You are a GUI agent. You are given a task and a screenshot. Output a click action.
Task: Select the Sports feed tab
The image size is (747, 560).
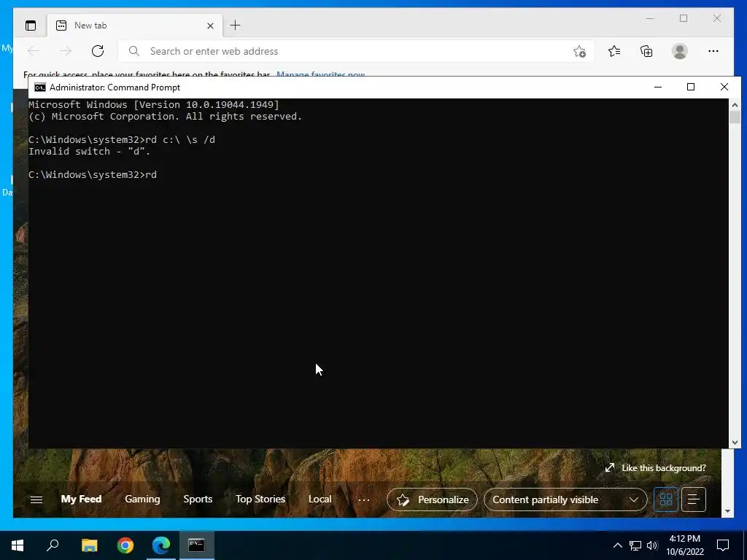coord(198,499)
